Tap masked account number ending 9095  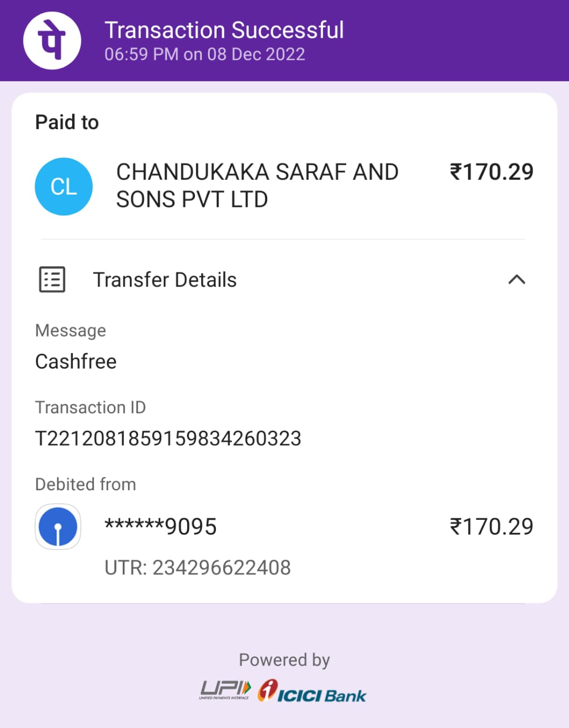(161, 527)
